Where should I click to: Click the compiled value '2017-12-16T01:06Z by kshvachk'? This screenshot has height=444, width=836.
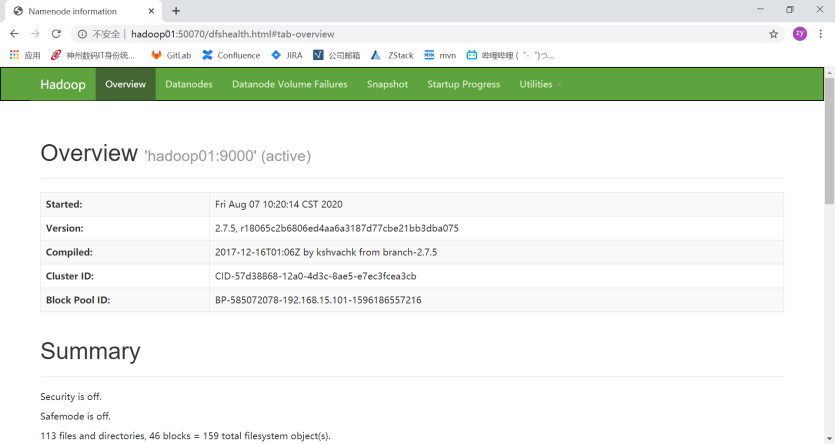click(326, 252)
